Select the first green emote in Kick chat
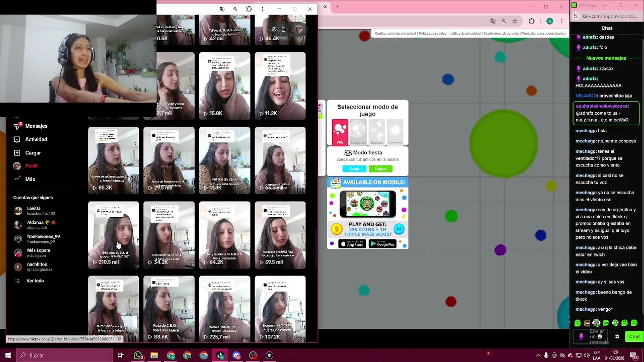Viewport: 644px width, 362px height. point(578,323)
